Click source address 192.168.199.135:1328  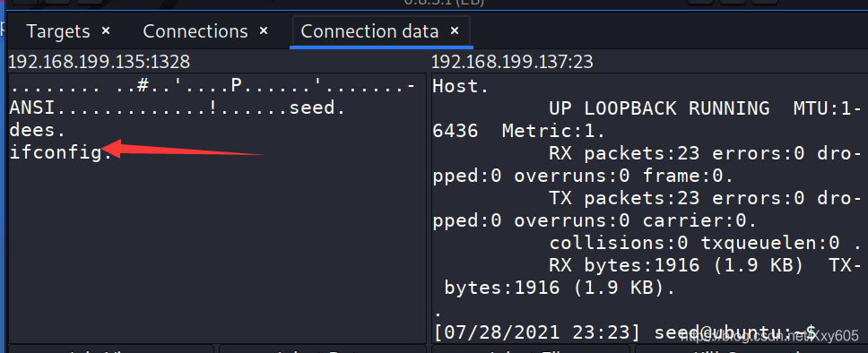(x=100, y=62)
